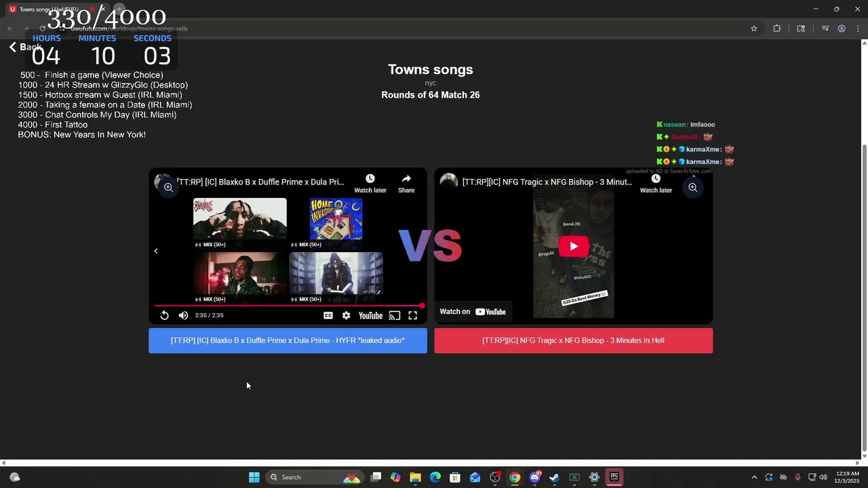Screen dimensions: 868x488
Task: Vote for NFG Tragic 3 Minutes In Hell
Action: 574,341
